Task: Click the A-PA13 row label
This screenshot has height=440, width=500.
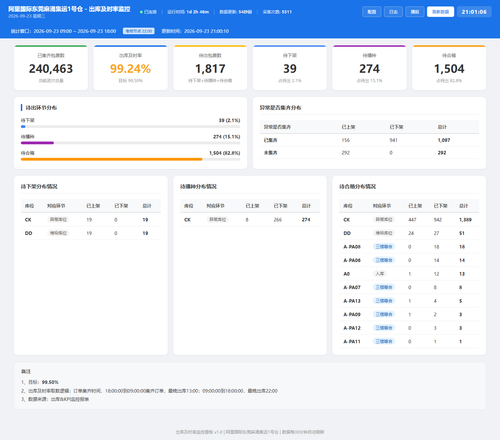Action: (x=352, y=301)
